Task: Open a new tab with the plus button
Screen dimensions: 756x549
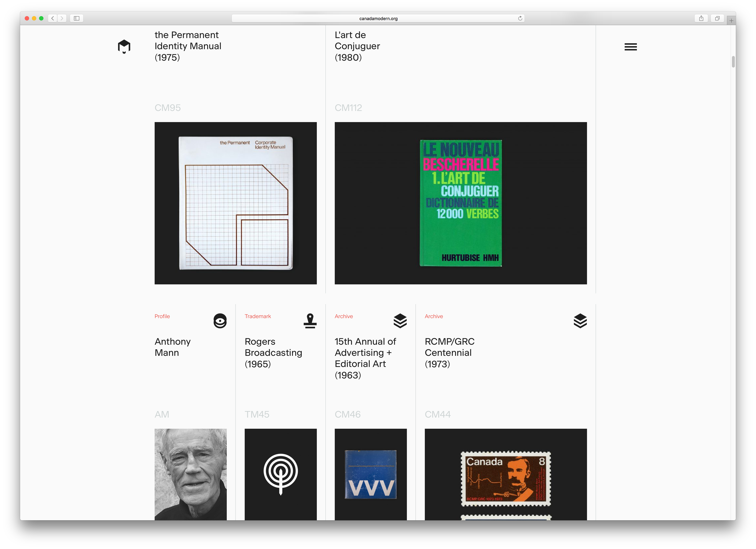Action: tap(731, 21)
